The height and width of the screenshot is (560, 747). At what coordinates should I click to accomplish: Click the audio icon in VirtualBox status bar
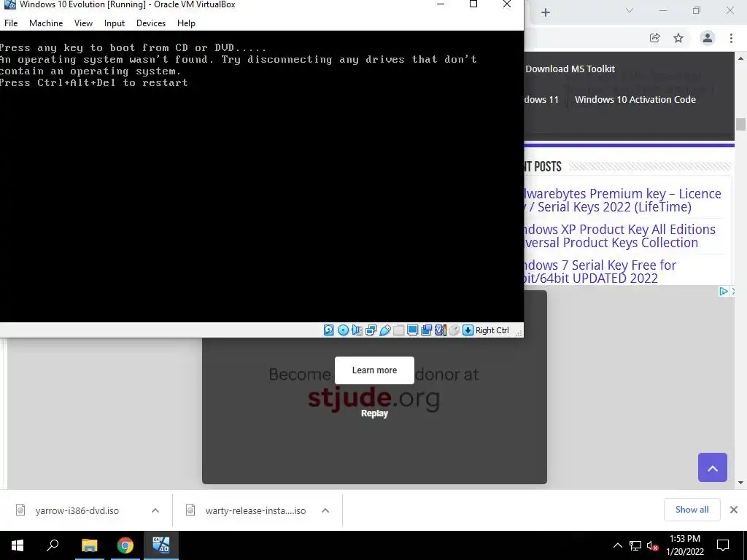pos(357,330)
